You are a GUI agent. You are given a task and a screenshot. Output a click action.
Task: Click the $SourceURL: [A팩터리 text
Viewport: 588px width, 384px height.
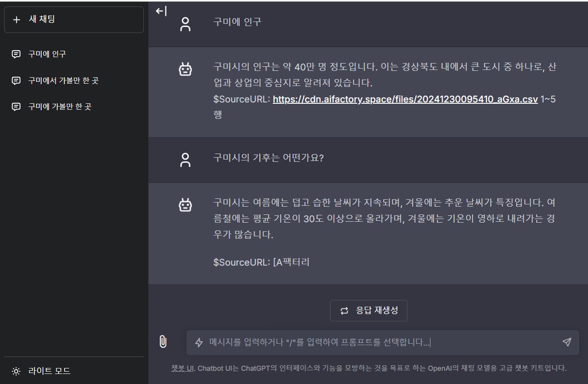click(x=261, y=262)
